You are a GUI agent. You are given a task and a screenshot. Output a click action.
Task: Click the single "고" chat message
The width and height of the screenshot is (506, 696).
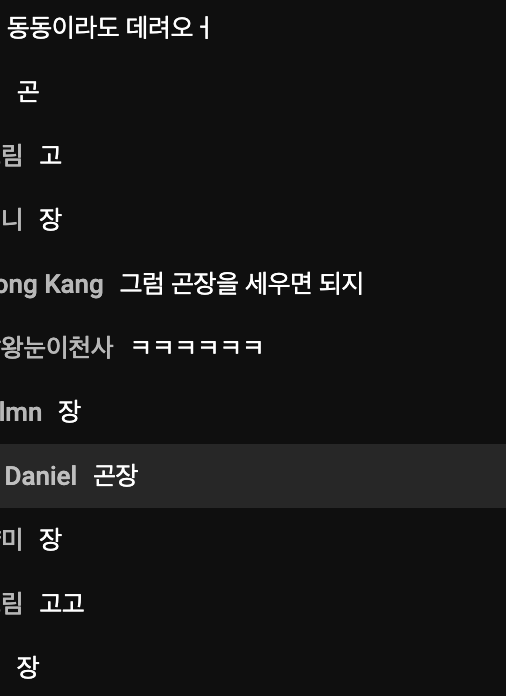click(x=50, y=155)
